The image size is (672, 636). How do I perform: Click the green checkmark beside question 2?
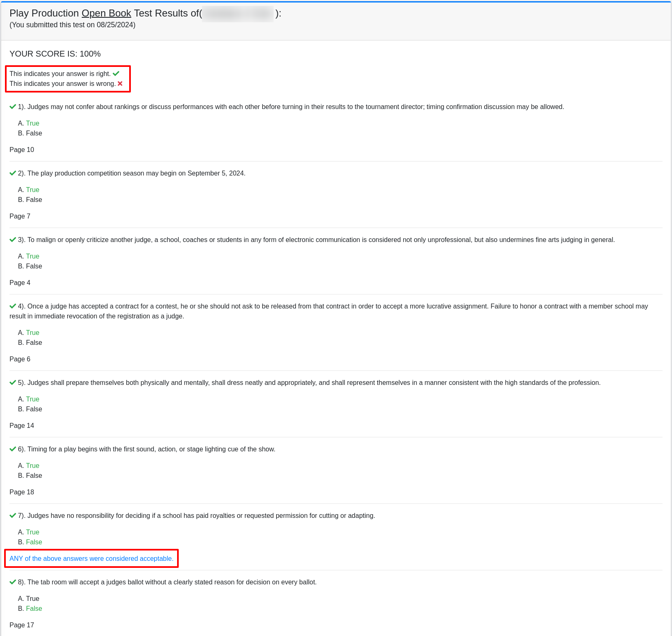coord(13,173)
